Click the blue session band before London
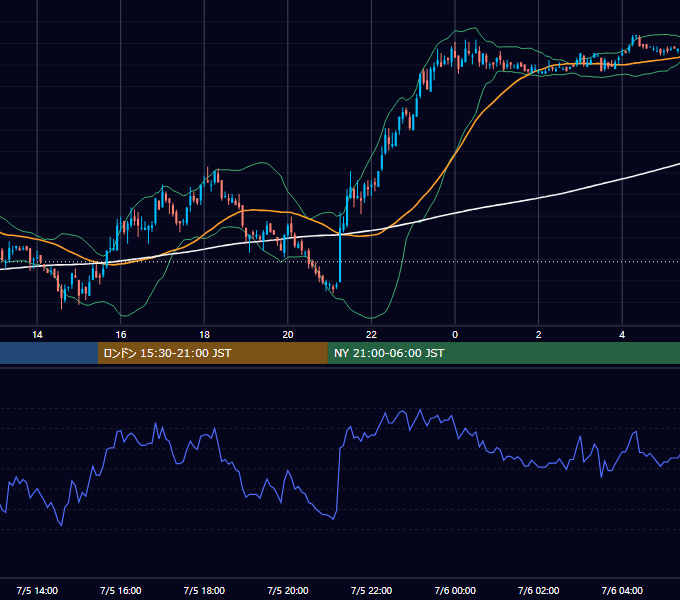 point(49,353)
